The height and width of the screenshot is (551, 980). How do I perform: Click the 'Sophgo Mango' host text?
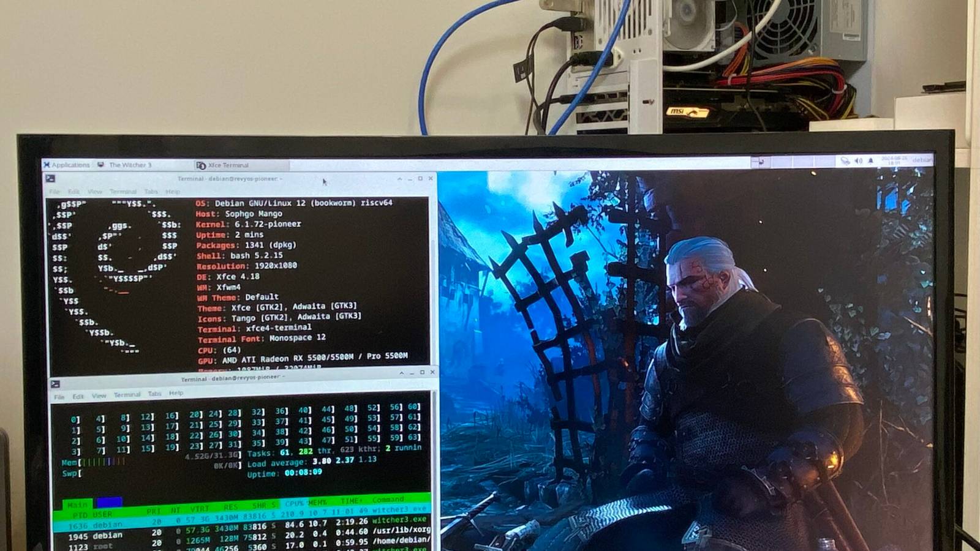click(253, 214)
